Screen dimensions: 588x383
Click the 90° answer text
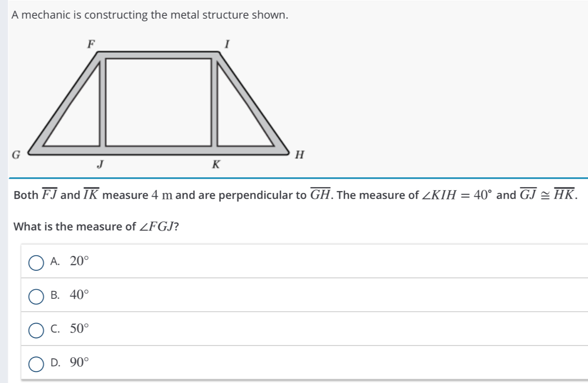79,362
